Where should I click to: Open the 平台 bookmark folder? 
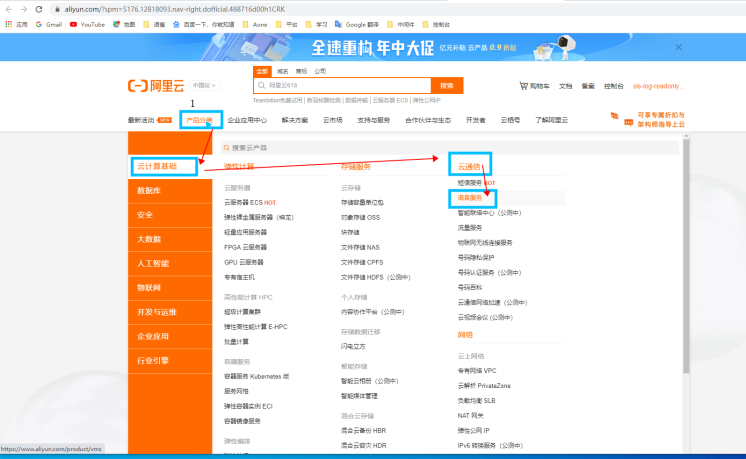pyautogui.click(x=287, y=24)
